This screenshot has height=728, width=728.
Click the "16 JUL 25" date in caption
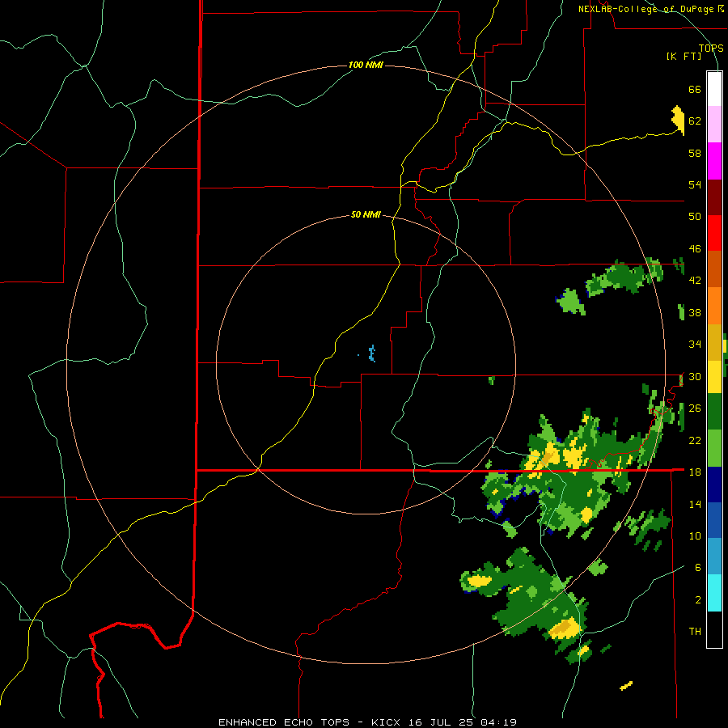442,722
